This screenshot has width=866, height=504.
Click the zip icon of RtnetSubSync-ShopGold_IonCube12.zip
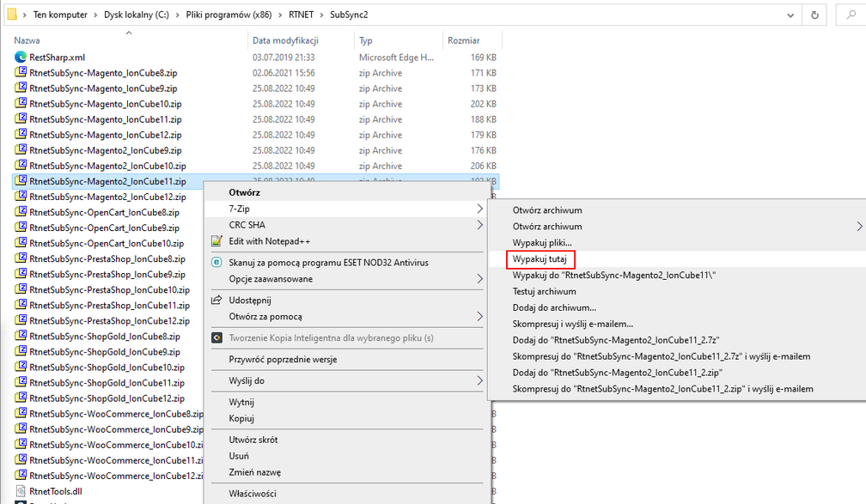pos(21,398)
